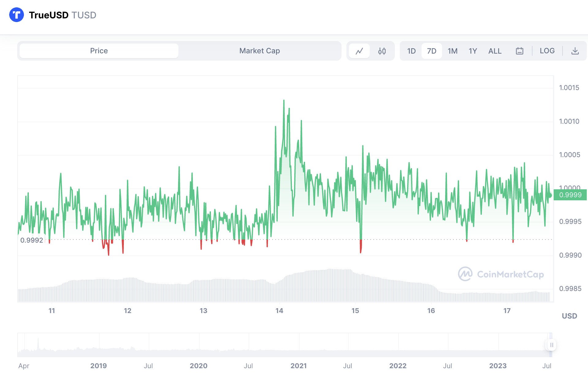Screen dimensions: 588x378
Task: Click 2022 on the overview timeline
Action: [x=398, y=366]
